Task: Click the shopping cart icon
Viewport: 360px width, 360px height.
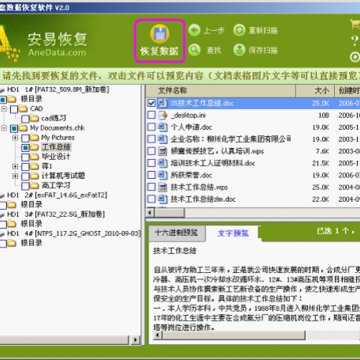Action: pos(355,24)
